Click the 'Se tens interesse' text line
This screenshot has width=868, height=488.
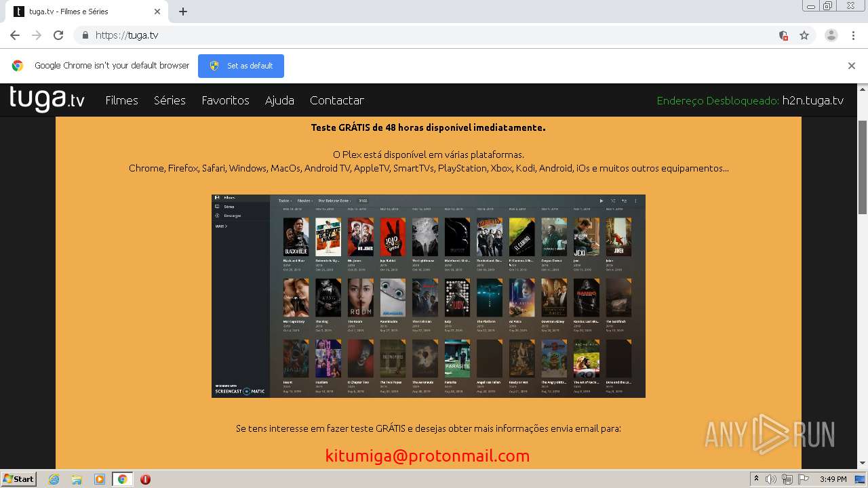(429, 428)
